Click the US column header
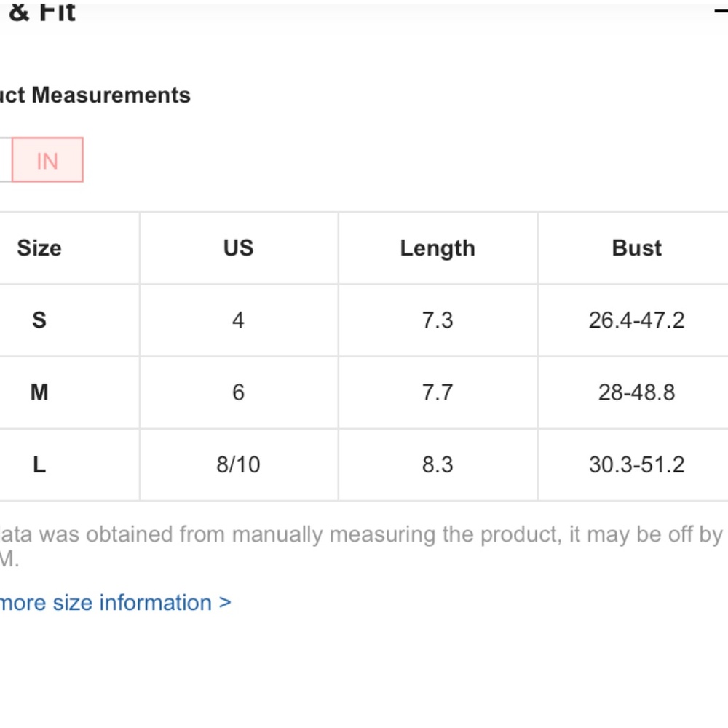This screenshot has width=728, height=728. 239,248
